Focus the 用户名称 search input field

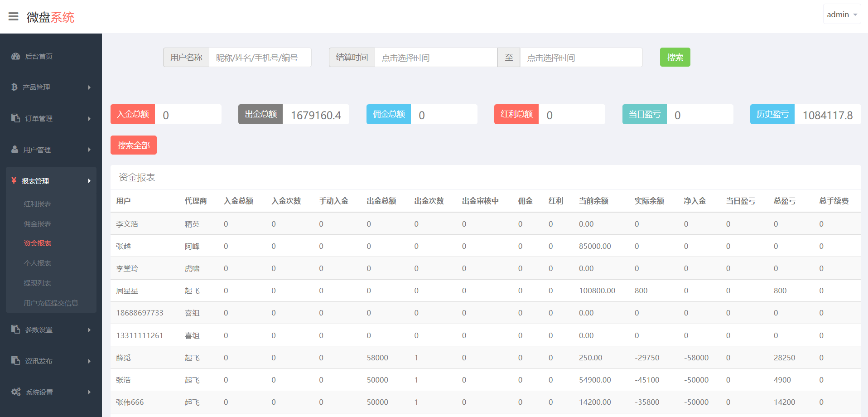point(260,58)
